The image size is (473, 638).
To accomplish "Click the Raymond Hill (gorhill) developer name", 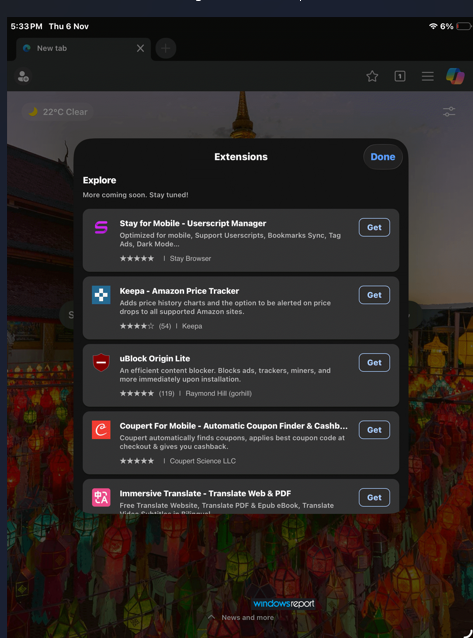I will [219, 393].
